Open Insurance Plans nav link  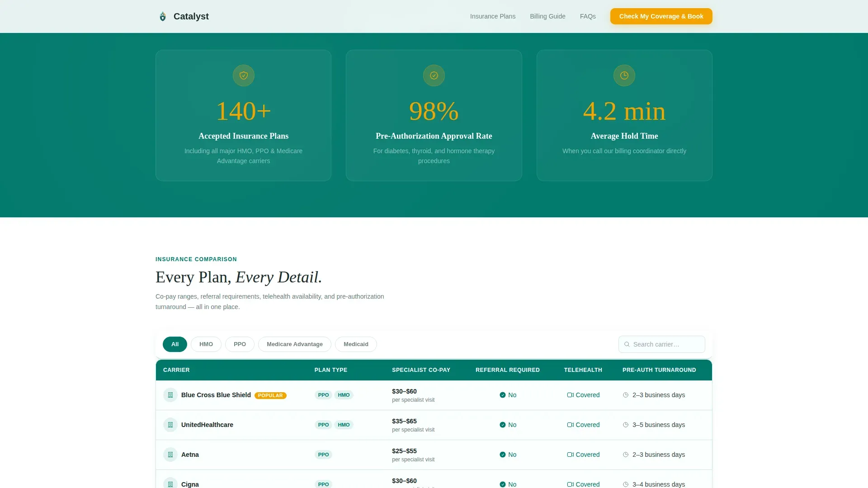(x=493, y=16)
